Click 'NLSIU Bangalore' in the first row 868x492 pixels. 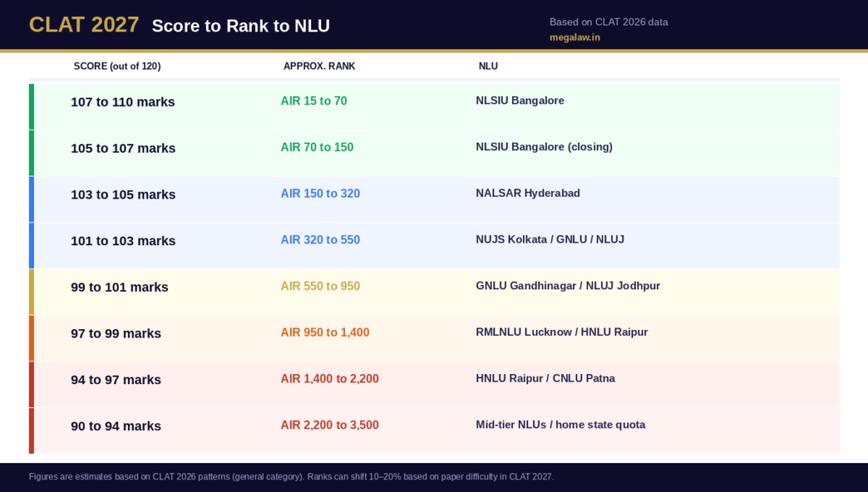[x=520, y=100]
